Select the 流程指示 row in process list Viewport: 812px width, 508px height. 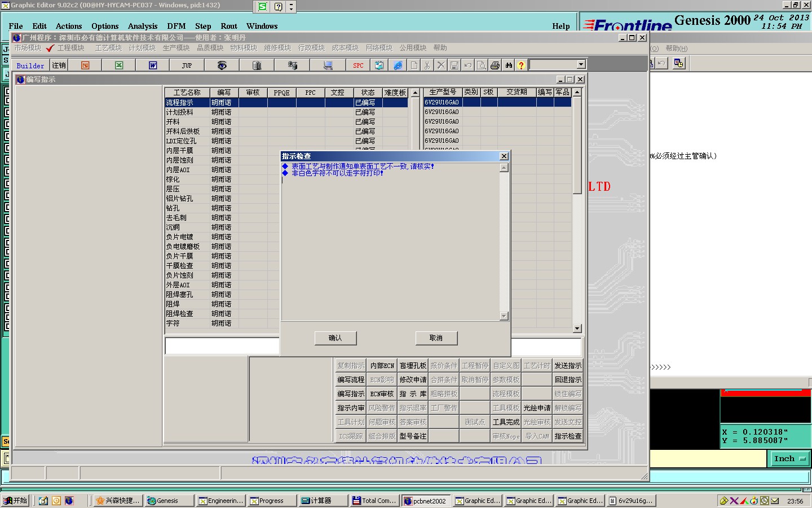click(x=286, y=103)
